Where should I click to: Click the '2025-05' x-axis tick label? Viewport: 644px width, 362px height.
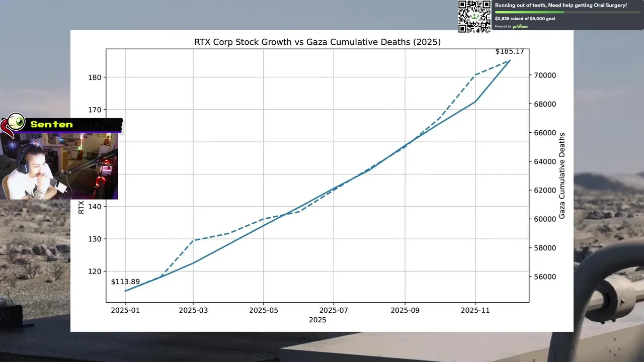coord(264,310)
